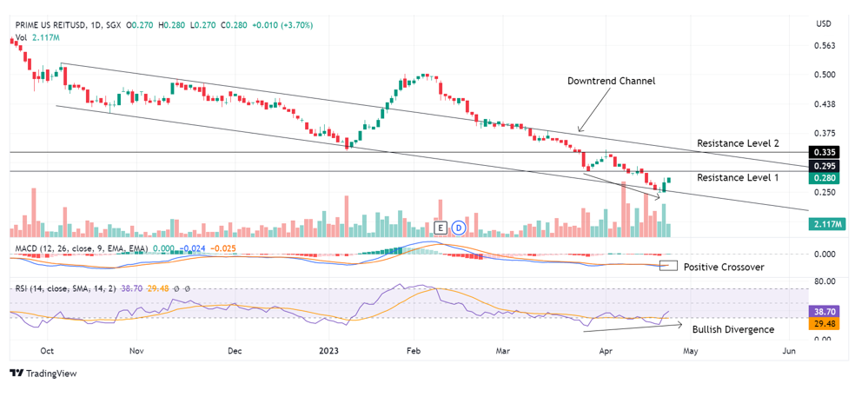Click May on the time axis
The height and width of the screenshot is (397, 868).
coord(690,351)
